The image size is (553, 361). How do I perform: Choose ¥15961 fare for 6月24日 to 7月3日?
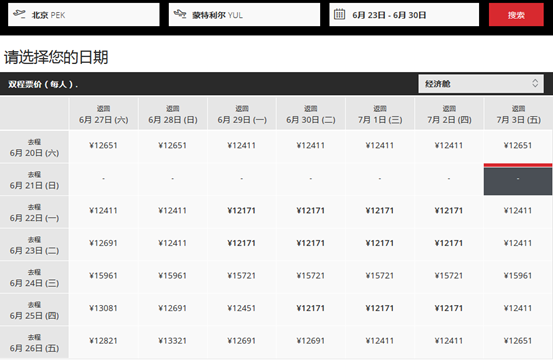click(518, 276)
